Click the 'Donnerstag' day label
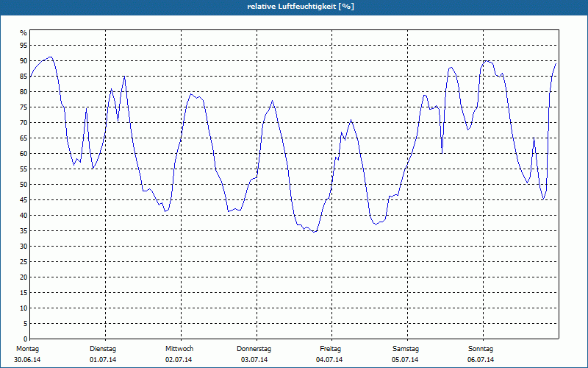Image resolution: width=588 pixels, height=368 pixels. point(254,349)
